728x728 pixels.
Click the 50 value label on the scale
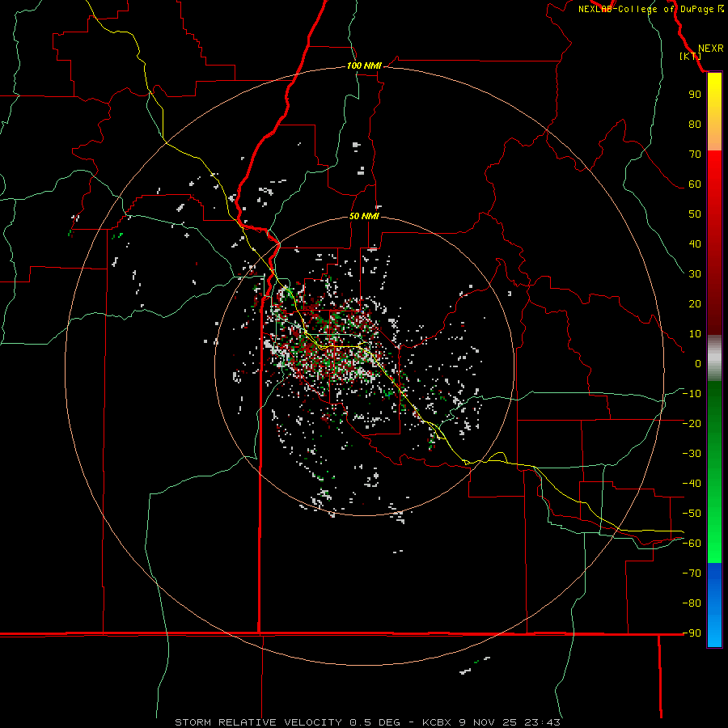(x=695, y=214)
